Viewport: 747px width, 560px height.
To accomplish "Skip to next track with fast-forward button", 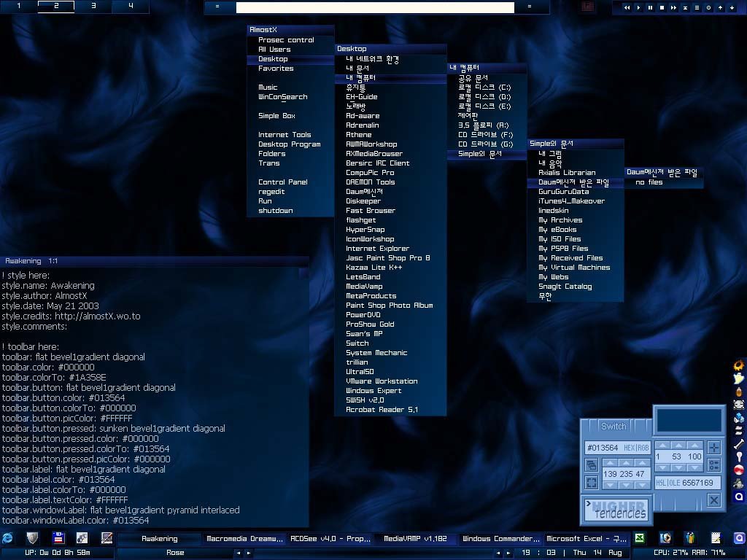I will pos(673,7).
